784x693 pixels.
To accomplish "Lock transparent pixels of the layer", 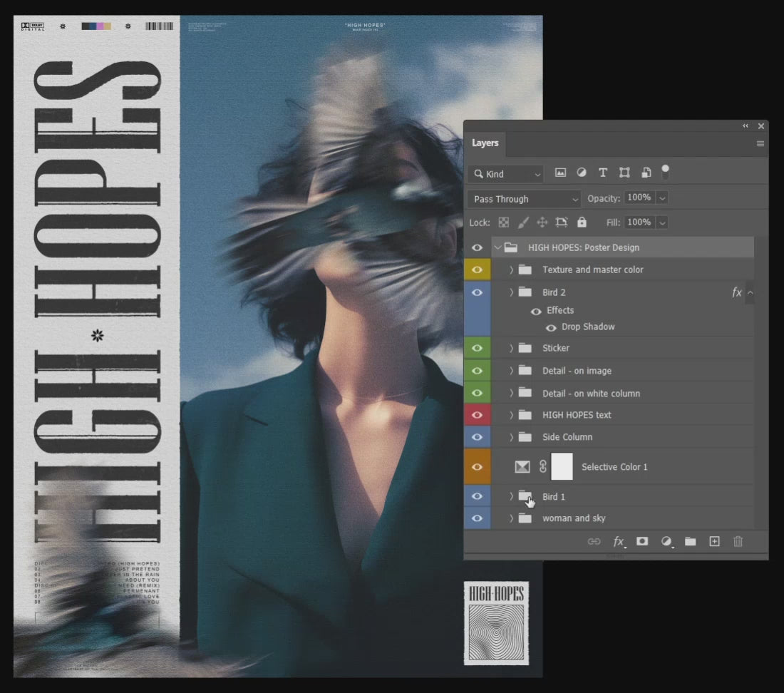I will (x=503, y=222).
